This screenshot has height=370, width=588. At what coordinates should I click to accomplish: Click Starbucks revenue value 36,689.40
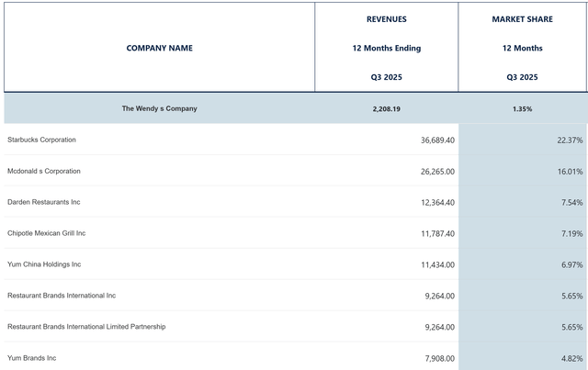click(437, 140)
